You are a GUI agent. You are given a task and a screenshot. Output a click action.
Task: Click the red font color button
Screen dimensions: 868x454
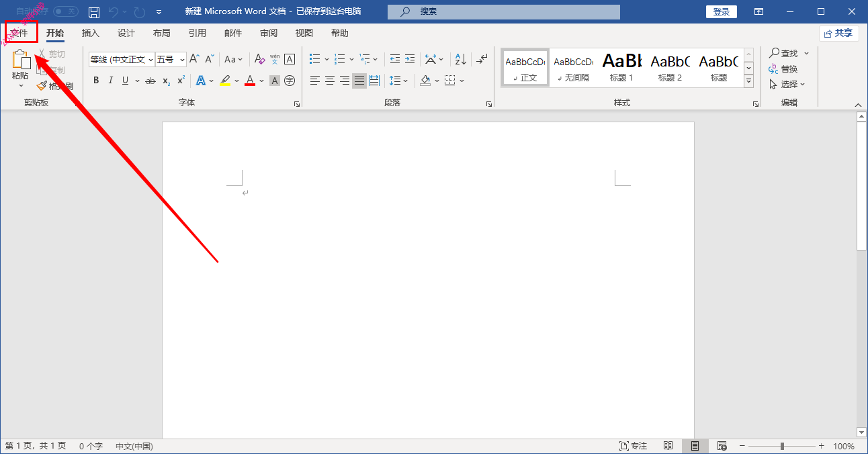[x=250, y=81]
